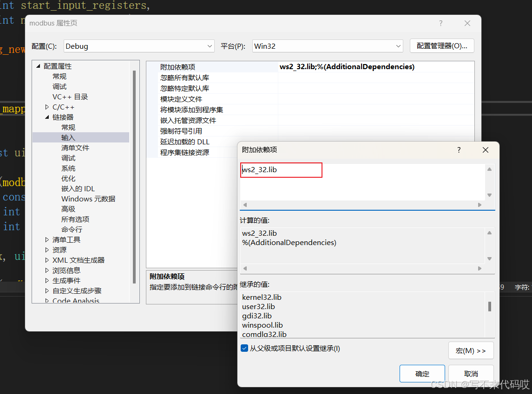Viewport: 532px width, 394px height.
Task: Select the 系统 tree item
Action: tap(68, 168)
